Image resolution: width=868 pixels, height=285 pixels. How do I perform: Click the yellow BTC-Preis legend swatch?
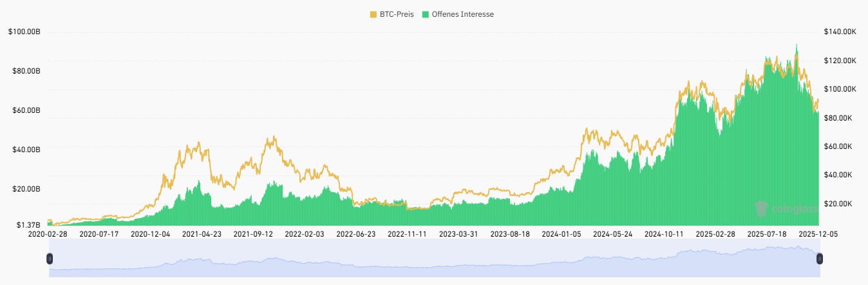[373, 14]
